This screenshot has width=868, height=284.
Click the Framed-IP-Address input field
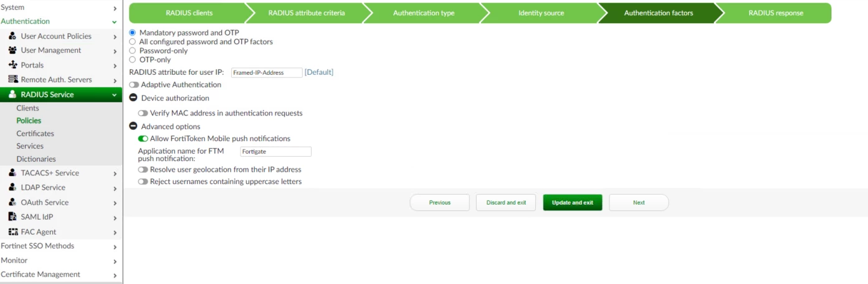click(x=267, y=72)
